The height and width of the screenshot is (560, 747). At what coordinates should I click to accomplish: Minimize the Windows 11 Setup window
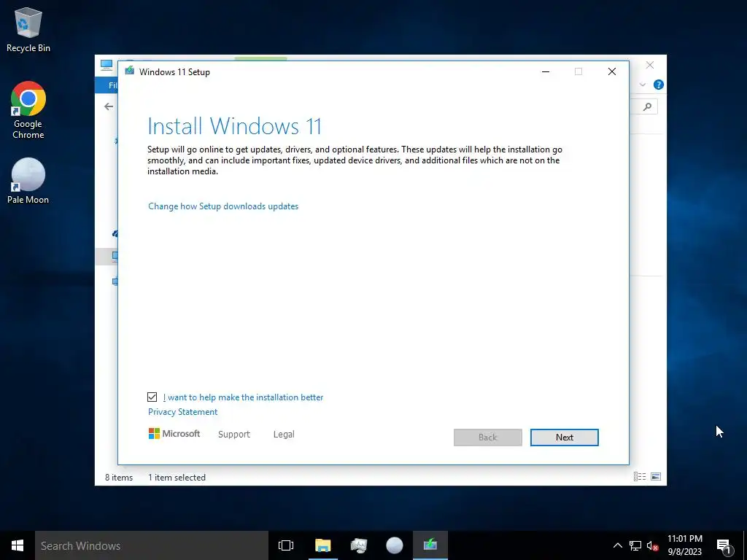pos(546,72)
